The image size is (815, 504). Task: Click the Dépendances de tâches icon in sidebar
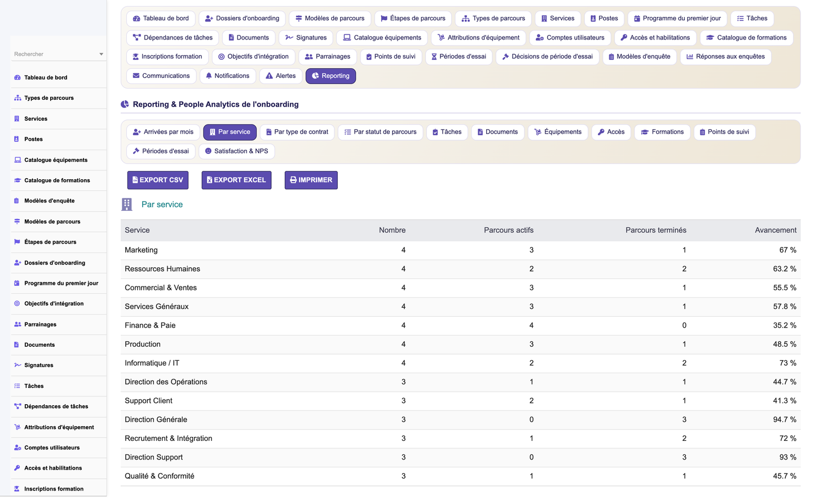pyautogui.click(x=17, y=406)
